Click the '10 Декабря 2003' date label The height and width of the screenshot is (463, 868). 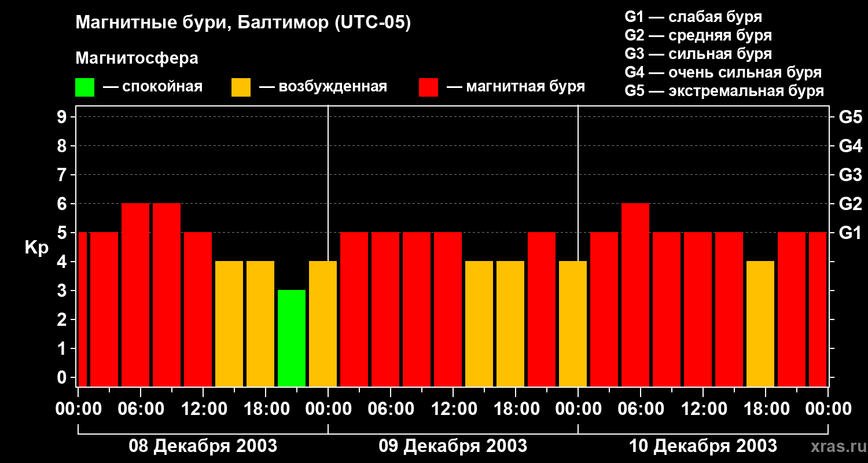(703, 446)
